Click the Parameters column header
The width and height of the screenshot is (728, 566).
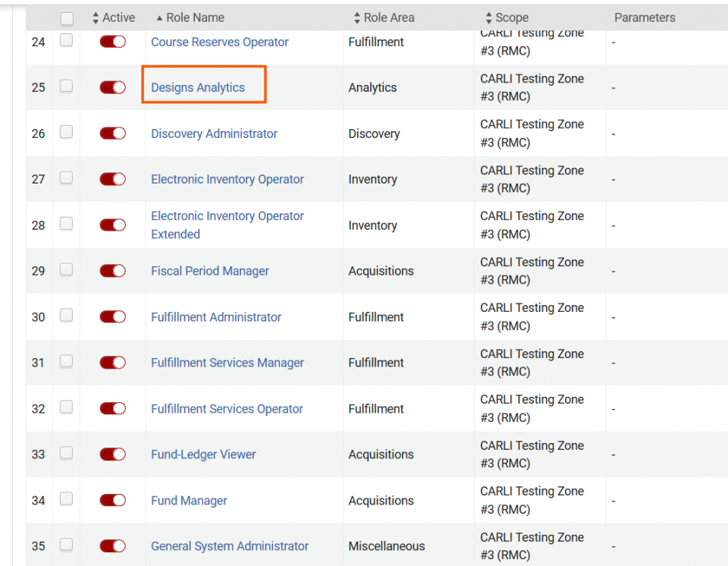coord(645,17)
